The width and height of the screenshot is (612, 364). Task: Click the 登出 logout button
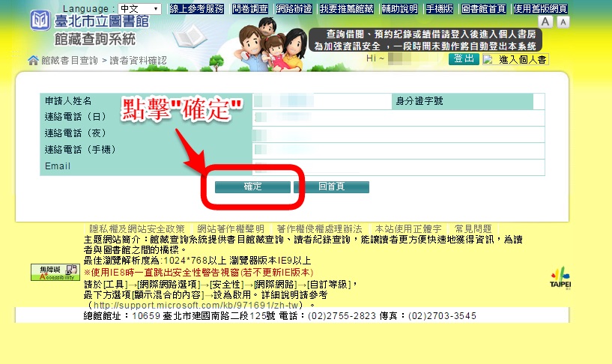point(464,59)
